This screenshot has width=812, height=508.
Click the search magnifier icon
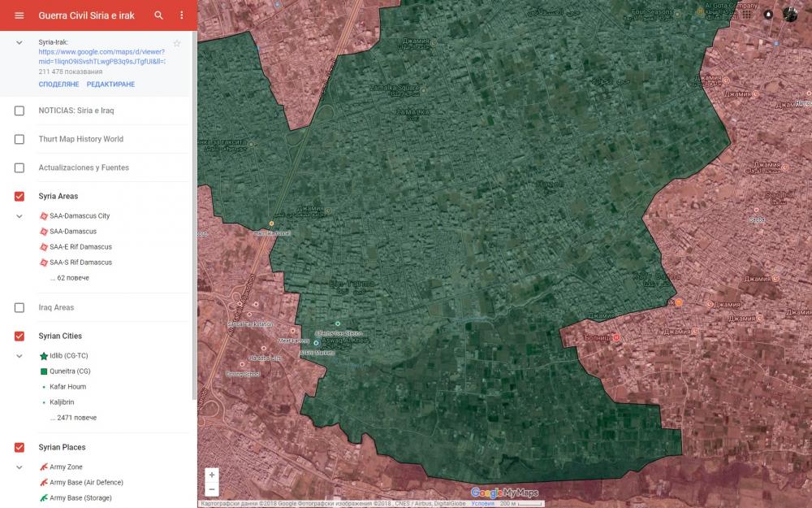[x=159, y=15]
